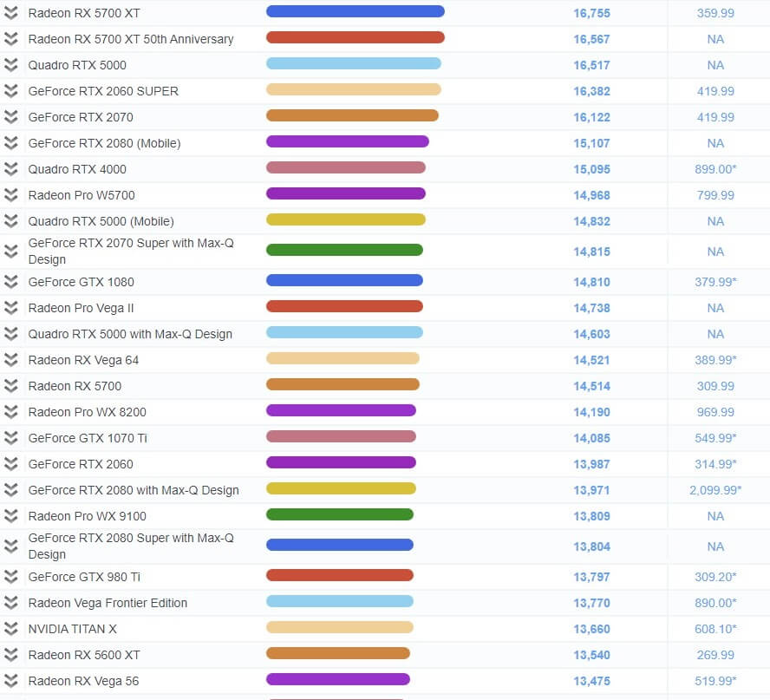The image size is (770, 700).
Task: Click the price 890.00*
Action: pyautogui.click(x=715, y=603)
